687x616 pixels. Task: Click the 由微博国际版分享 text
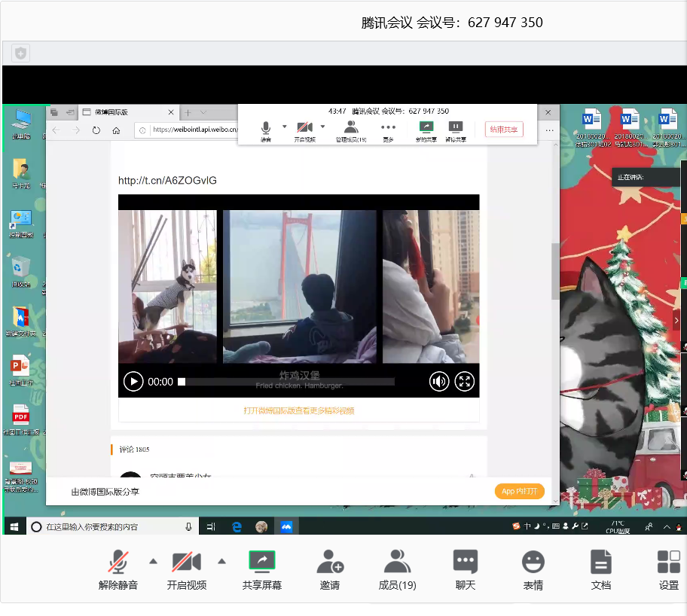point(105,492)
